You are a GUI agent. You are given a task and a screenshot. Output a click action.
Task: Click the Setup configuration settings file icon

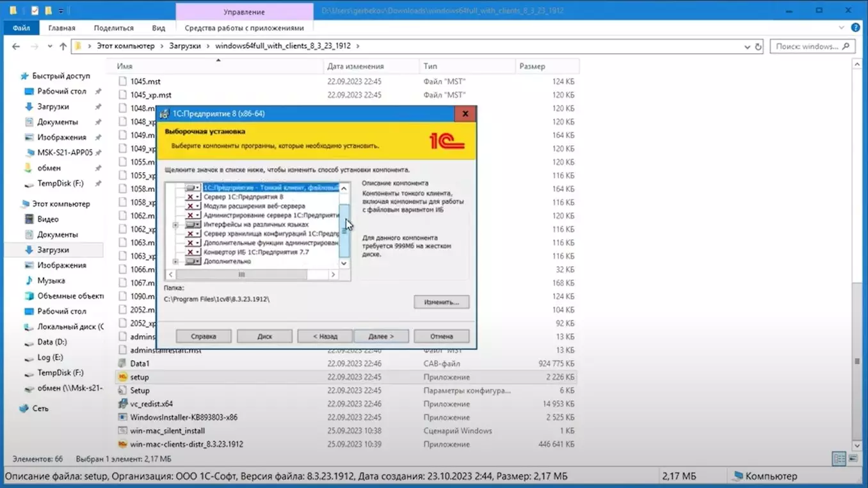pos(124,390)
